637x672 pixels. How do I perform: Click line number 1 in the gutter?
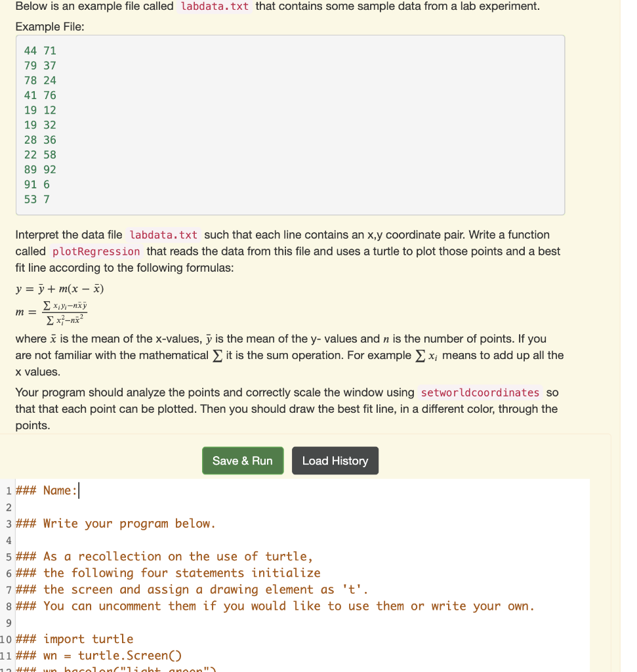(x=7, y=490)
